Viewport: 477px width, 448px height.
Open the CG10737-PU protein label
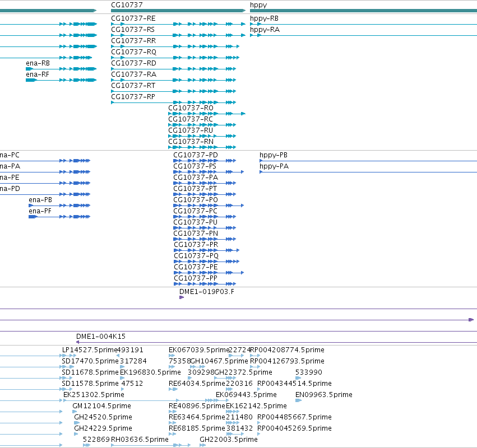pos(195,222)
